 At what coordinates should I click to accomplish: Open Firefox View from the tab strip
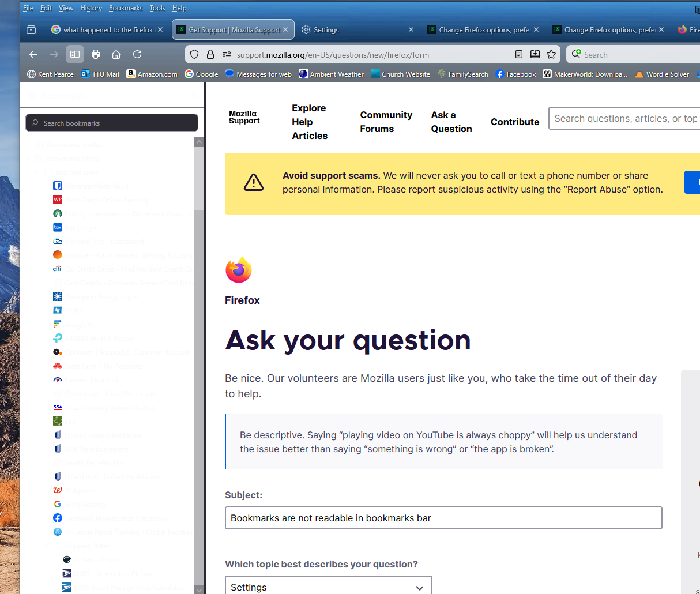pyautogui.click(x=31, y=29)
